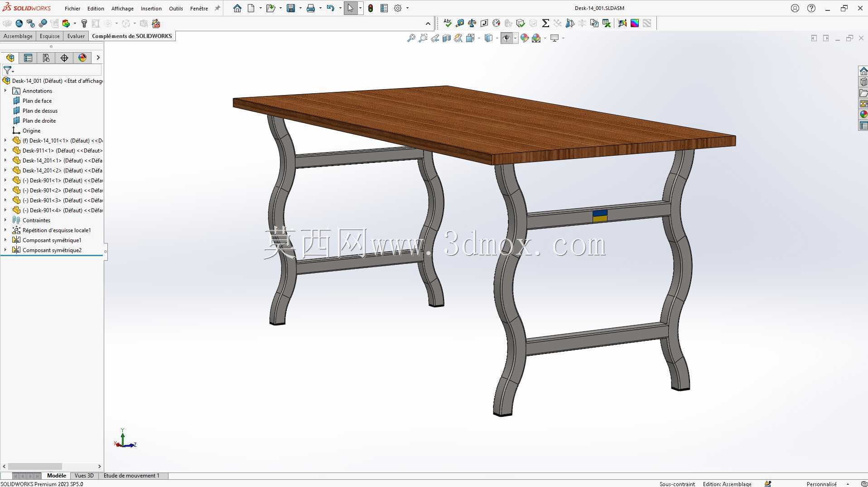Open the Fenêtre menu
This screenshot has height=487, width=868.
pyautogui.click(x=199, y=9)
